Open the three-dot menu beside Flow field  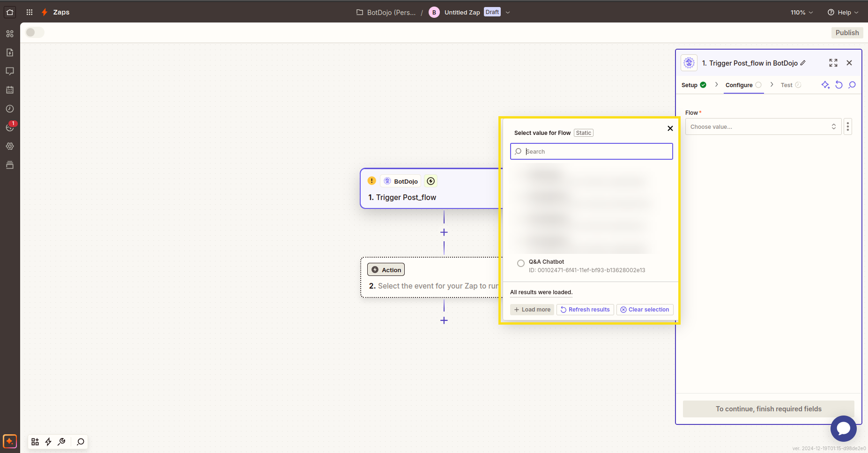848,126
